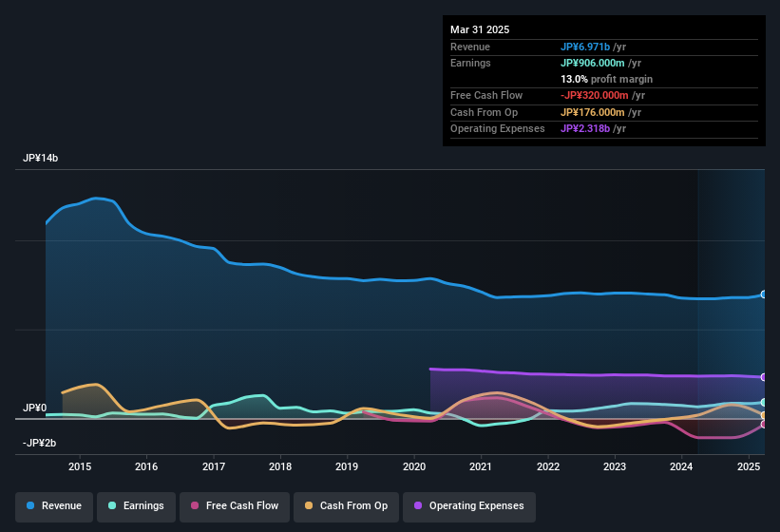
Task: Click the 2025 x-axis label
Action: click(748, 466)
